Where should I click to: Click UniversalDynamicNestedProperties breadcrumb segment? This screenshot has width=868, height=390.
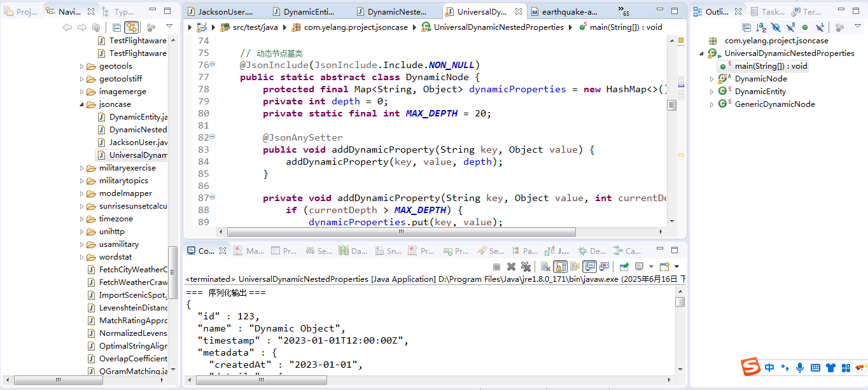493,27
